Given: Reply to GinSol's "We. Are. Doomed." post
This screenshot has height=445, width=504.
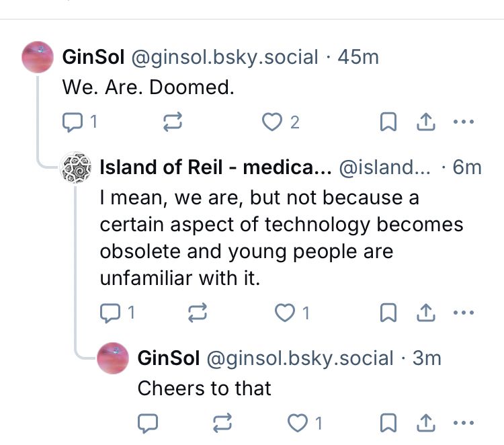Looking at the screenshot, I should coord(71,122).
